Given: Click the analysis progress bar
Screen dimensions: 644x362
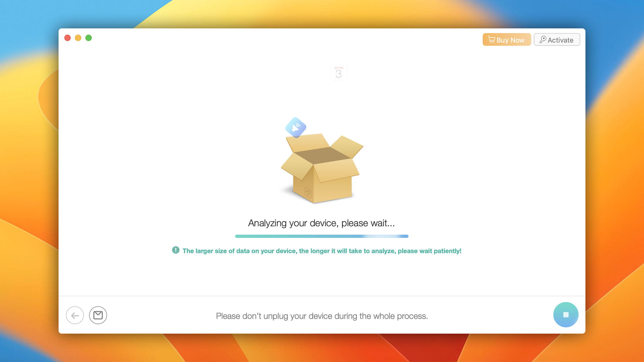Looking at the screenshot, I should [321, 236].
